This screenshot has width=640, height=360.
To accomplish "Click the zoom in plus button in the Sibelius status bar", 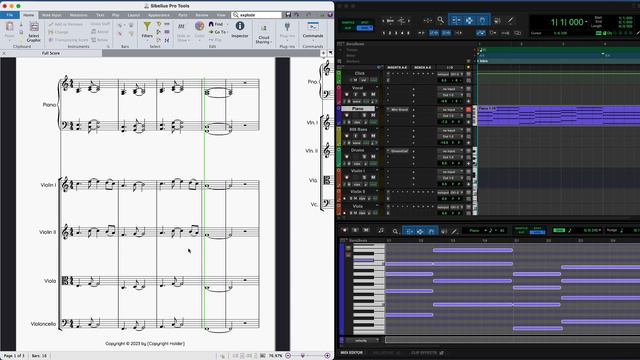I will point(327,356).
